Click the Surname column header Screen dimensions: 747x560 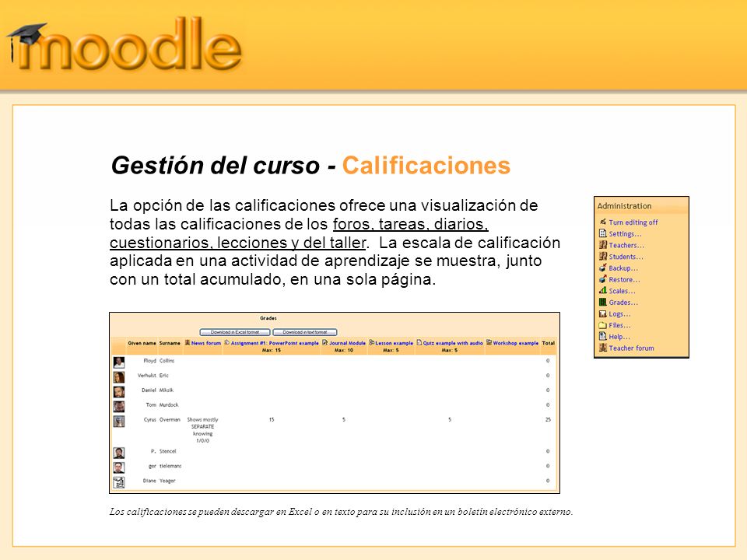pyautogui.click(x=170, y=343)
